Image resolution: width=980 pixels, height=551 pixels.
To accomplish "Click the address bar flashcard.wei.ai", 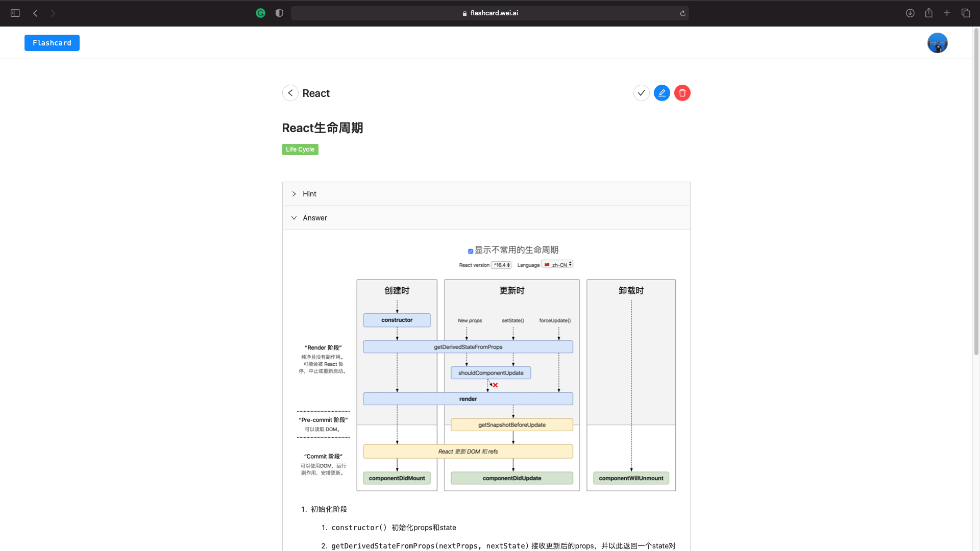I will pyautogui.click(x=489, y=13).
